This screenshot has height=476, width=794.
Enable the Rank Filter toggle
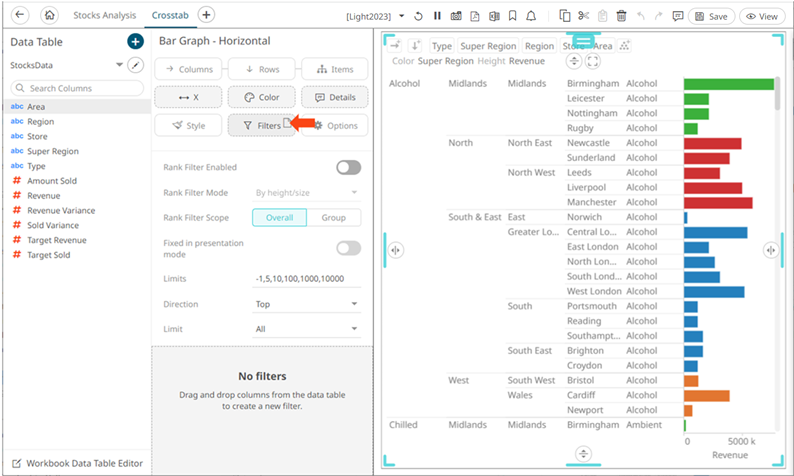coord(348,167)
